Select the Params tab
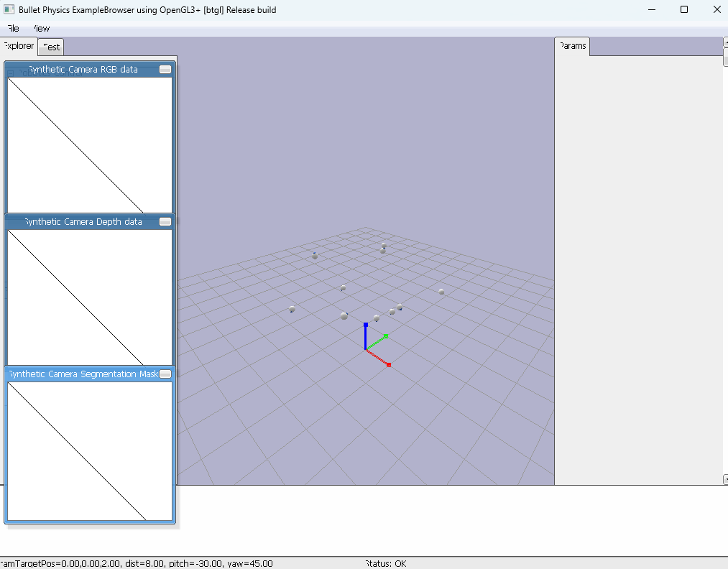728x569 pixels. pos(572,46)
